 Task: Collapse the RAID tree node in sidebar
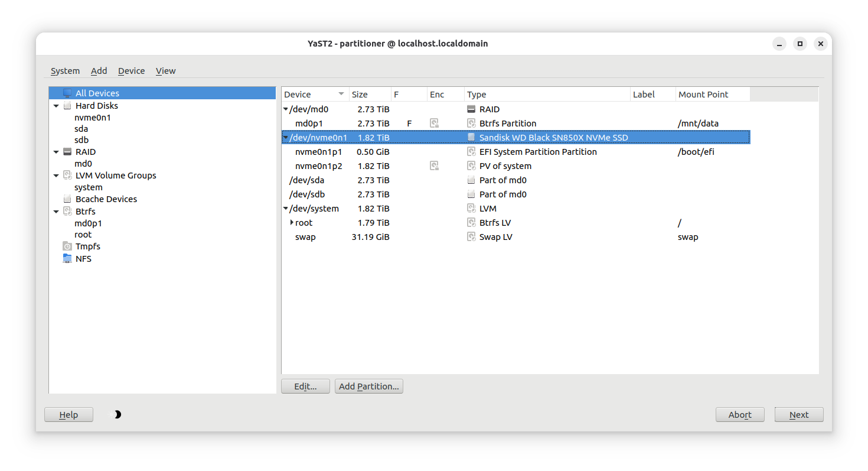(56, 152)
